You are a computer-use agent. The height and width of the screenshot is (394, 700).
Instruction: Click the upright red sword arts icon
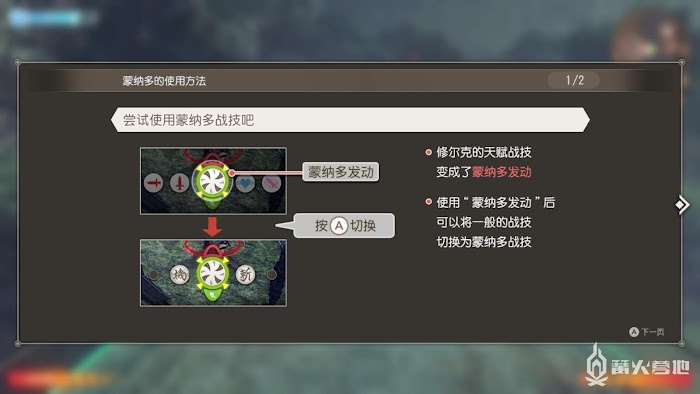tap(179, 182)
